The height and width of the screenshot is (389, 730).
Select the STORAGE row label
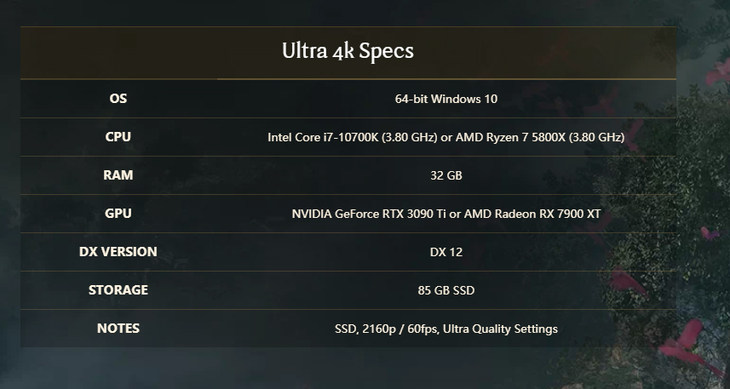[118, 290]
